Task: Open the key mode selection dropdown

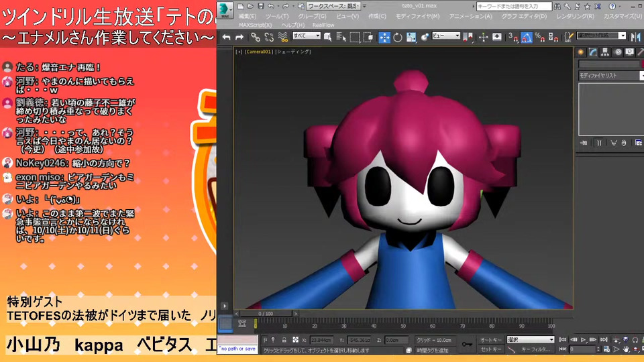Action: pyautogui.click(x=530, y=339)
